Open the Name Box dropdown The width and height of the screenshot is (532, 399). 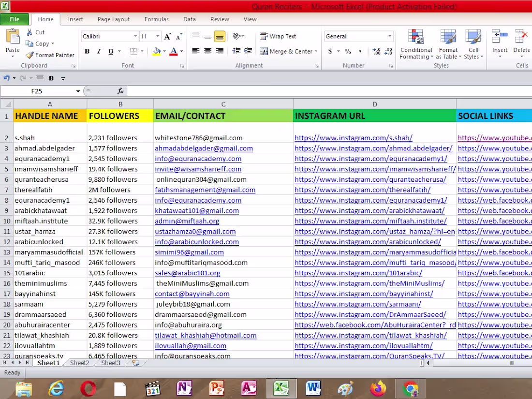click(78, 91)
